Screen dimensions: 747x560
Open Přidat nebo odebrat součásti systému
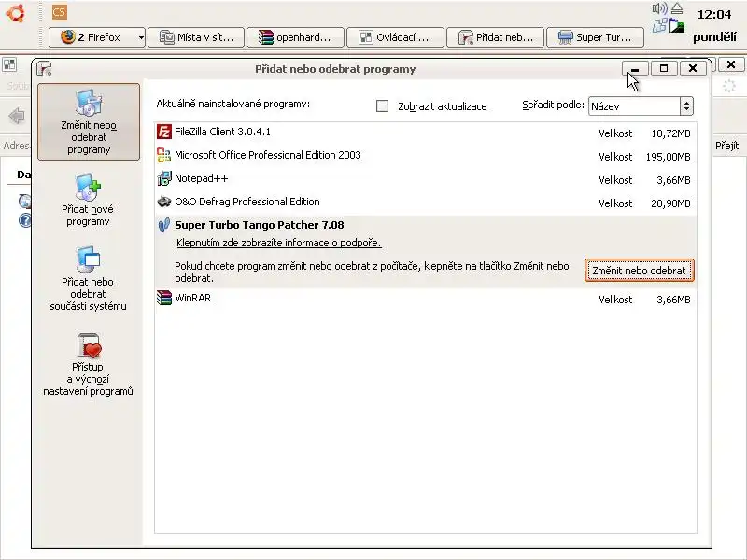(88, 279)
